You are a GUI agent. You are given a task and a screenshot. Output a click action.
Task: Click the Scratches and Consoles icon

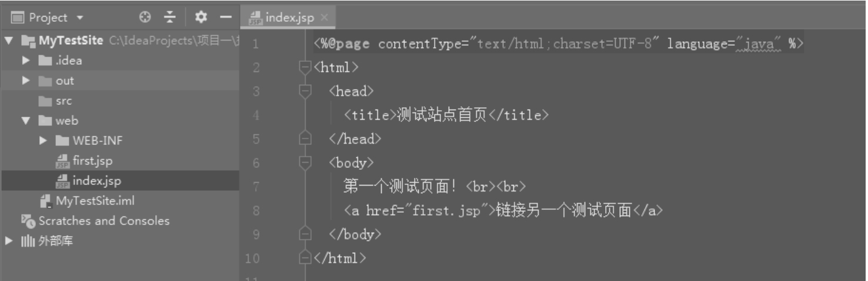pyautogui.click(x=28, y=221)
